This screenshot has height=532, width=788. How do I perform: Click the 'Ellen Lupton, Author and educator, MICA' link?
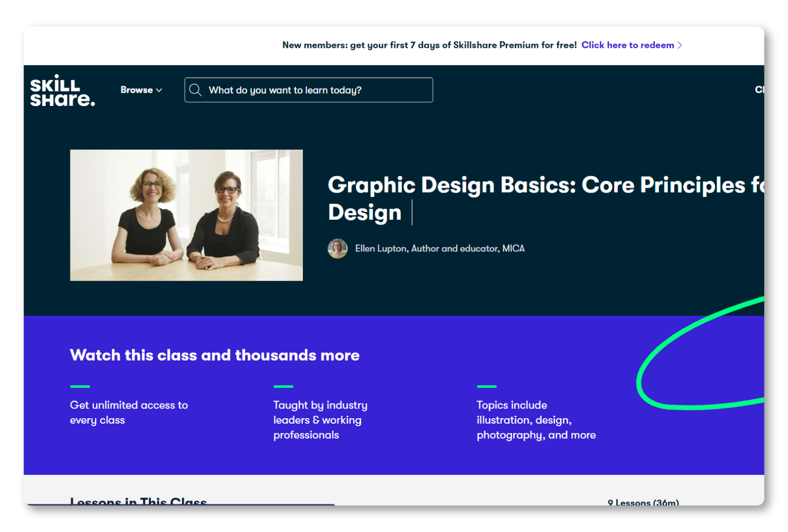[440, 249]
